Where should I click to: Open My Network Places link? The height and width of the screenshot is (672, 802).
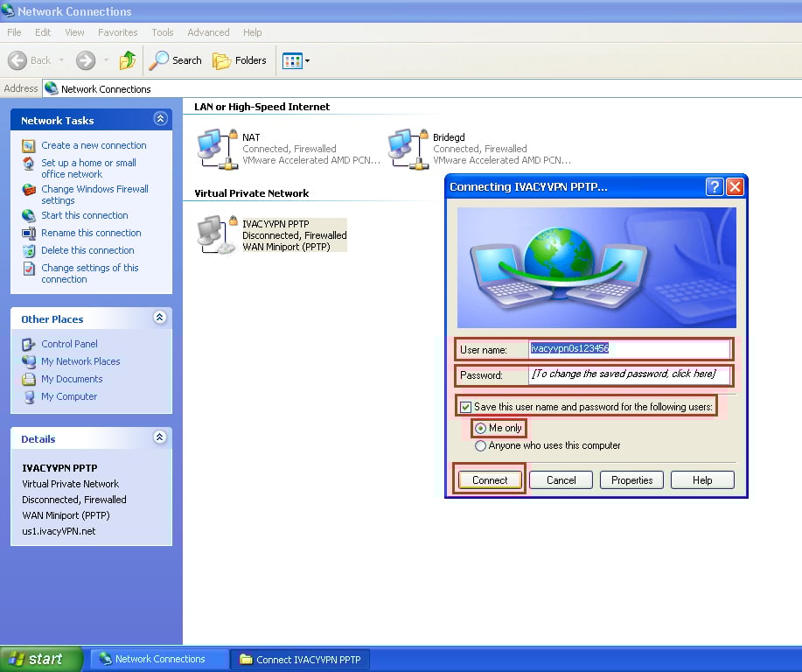coord(80,361)
